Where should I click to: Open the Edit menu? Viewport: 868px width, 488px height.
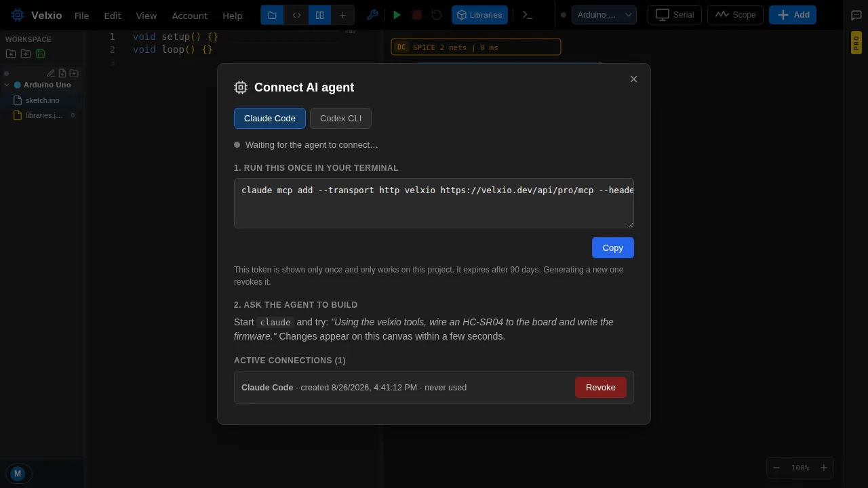pos(113,15)
